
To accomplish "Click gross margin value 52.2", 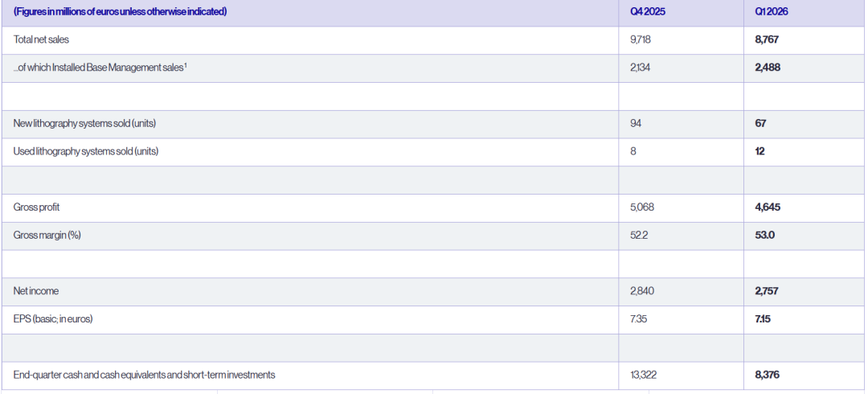I will coord(639,235).
